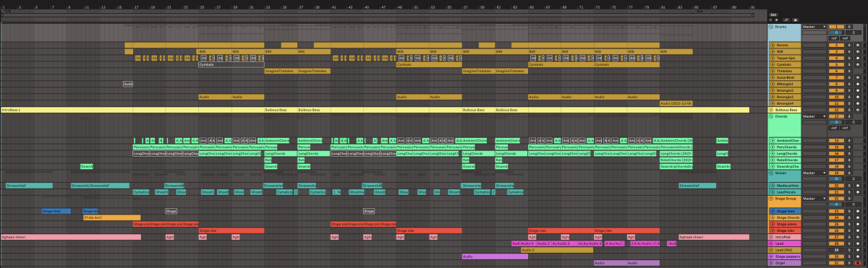Screen dimensions: 868x268
Task: Click the Voices group volume value
Action: tap(835, 179)
